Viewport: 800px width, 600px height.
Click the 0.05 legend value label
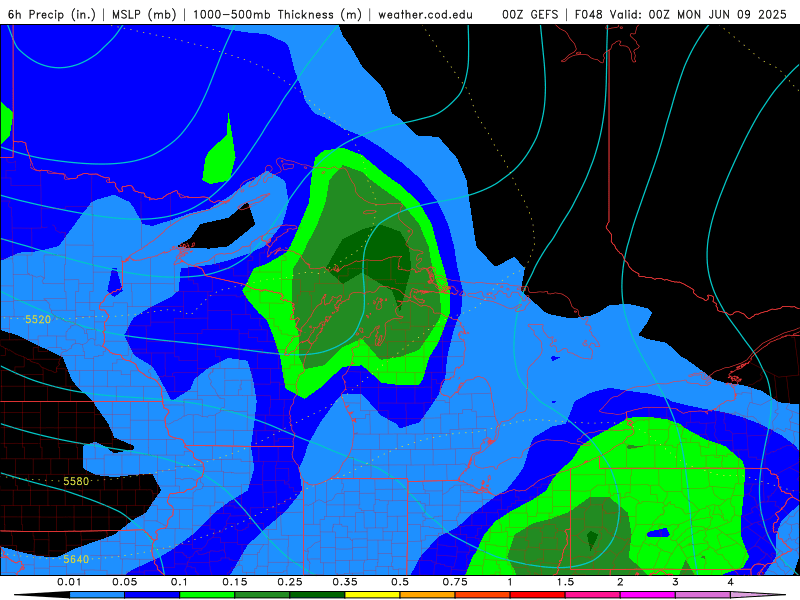pyautogui.click(x=124, y=582)
